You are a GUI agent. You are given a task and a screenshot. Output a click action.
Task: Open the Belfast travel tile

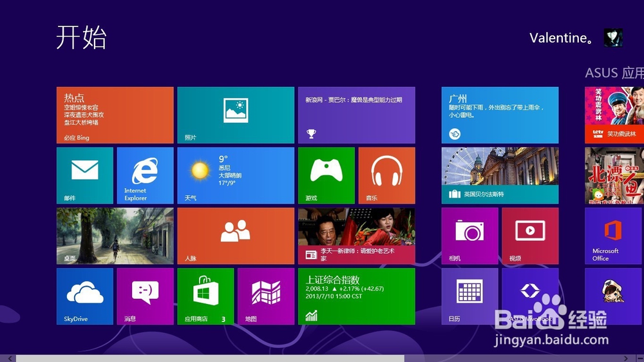click(x=500, y=175)
